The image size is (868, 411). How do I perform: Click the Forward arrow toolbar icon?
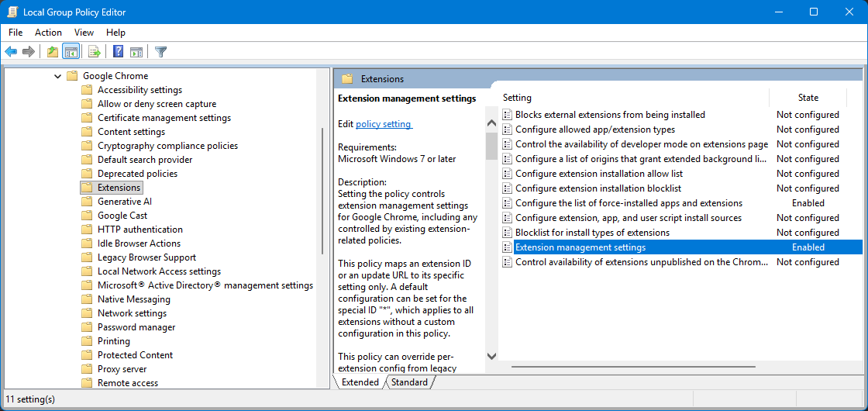tap(29, 52)
